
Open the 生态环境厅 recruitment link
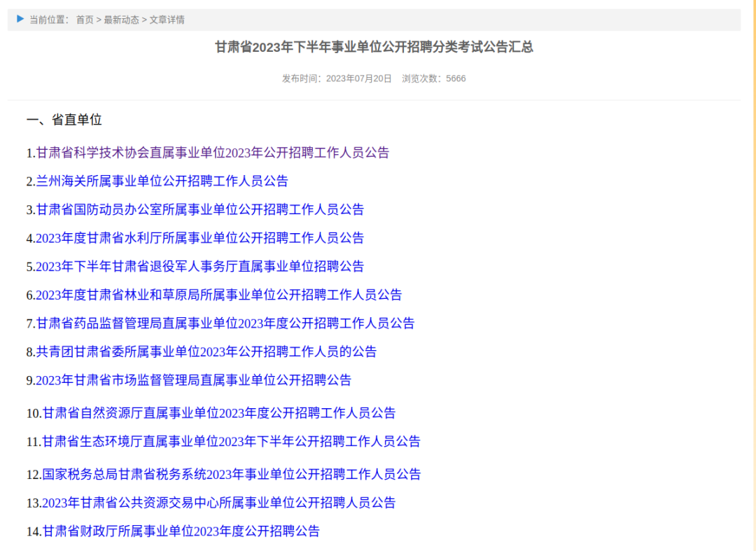(x=227, y=442)
